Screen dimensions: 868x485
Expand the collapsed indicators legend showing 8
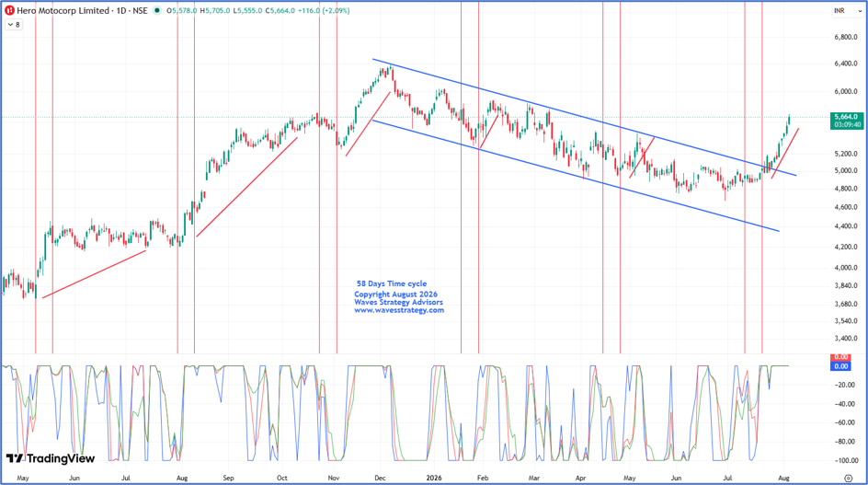click(14, 25)
